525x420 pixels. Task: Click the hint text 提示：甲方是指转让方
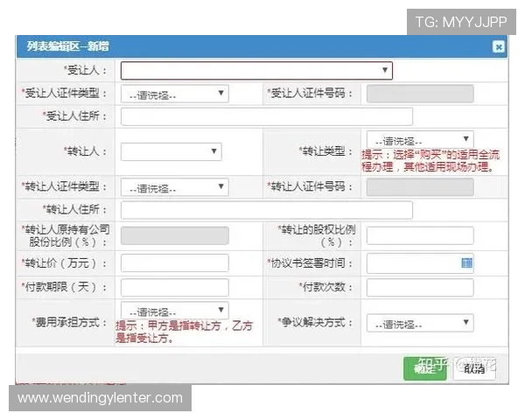point(185,332)
